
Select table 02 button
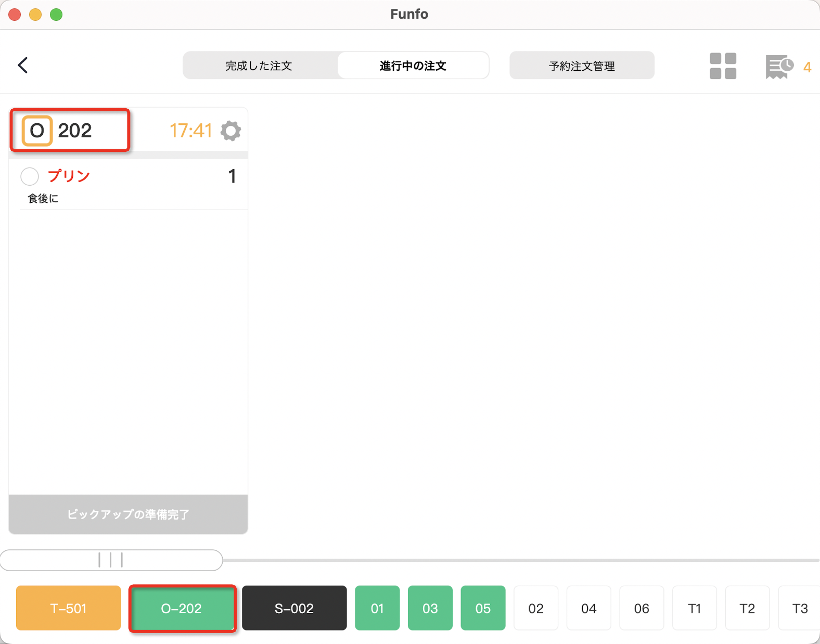tap(536, 608)
